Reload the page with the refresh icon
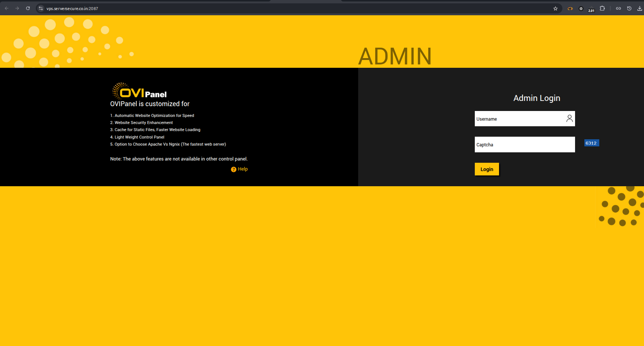Image resolution: width=644 pixels, height=346 pixels. (28, 8)
